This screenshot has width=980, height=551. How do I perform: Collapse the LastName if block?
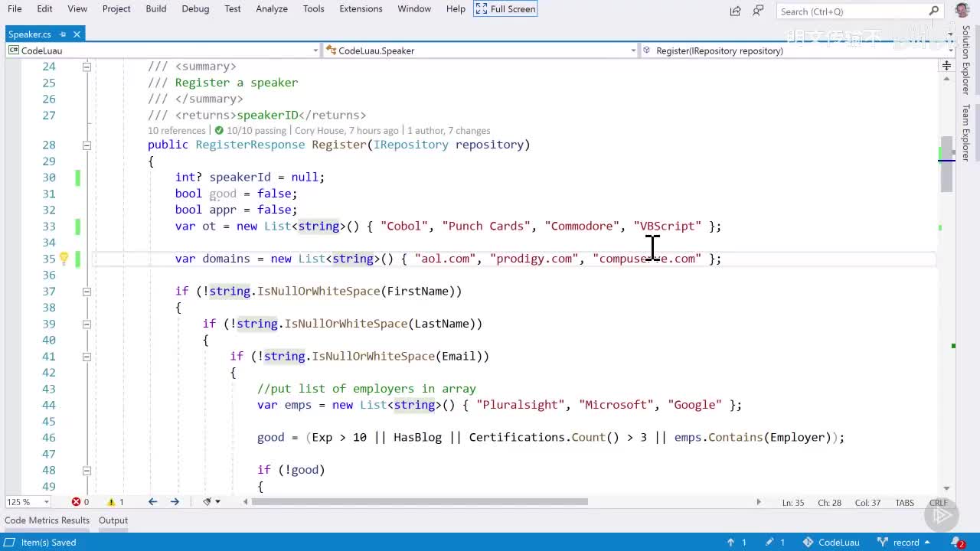[x=87, y=324]
